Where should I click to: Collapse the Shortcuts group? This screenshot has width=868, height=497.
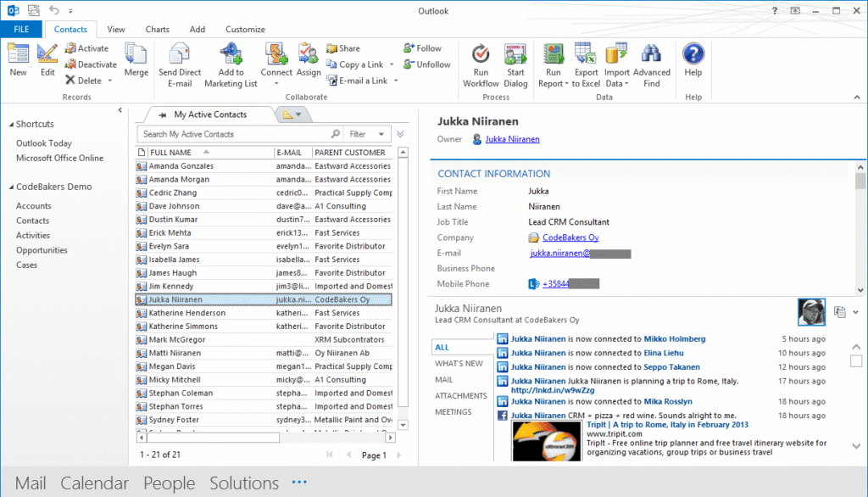[x=11, y=125]
